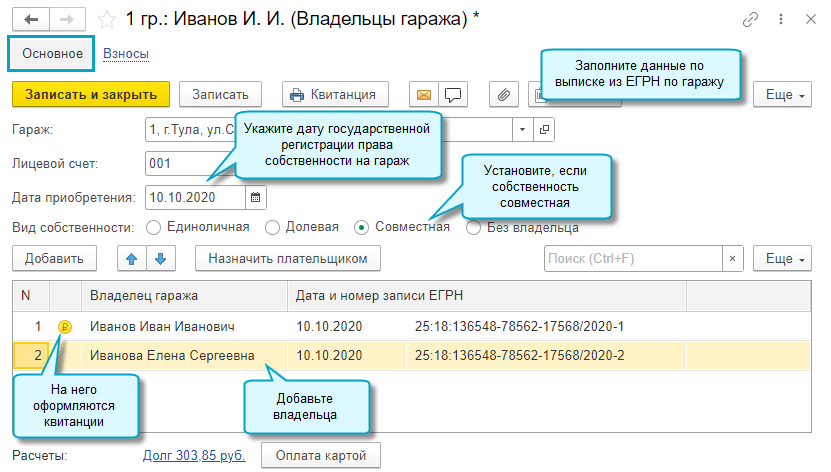
Task: Click Дата и номер записи ЕГРН header
Action: pyautogui.click(x=487, y=296)
